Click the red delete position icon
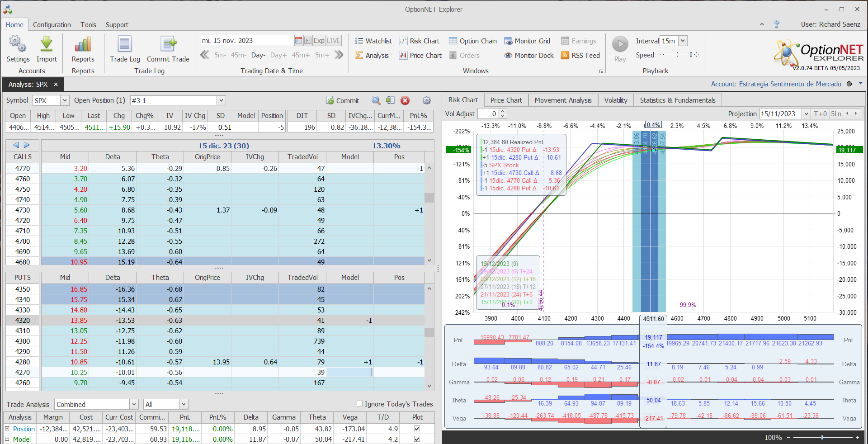Viewport: 868px width, 444px height. (405, 100)
